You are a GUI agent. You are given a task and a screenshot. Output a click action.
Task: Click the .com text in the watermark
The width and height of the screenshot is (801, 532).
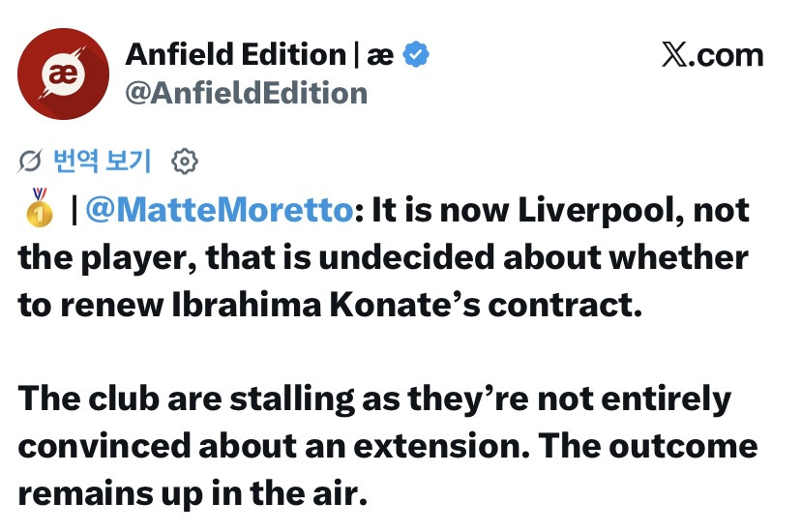[726, 55]
